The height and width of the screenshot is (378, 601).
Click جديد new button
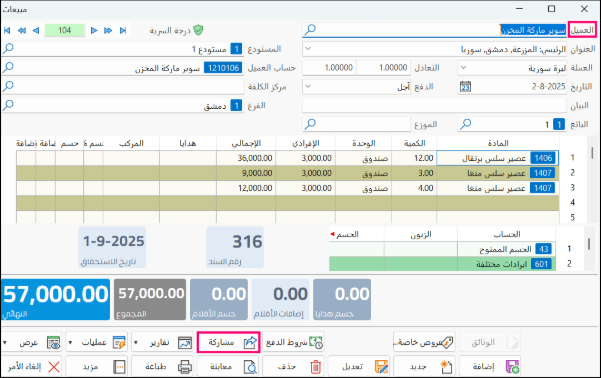[x=424, y=366]
